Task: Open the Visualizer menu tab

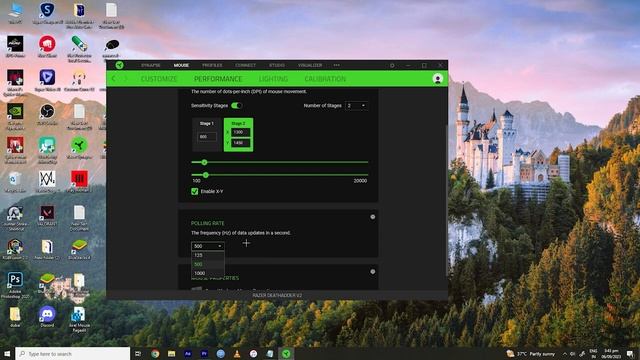Action: [x=310, y=65]
